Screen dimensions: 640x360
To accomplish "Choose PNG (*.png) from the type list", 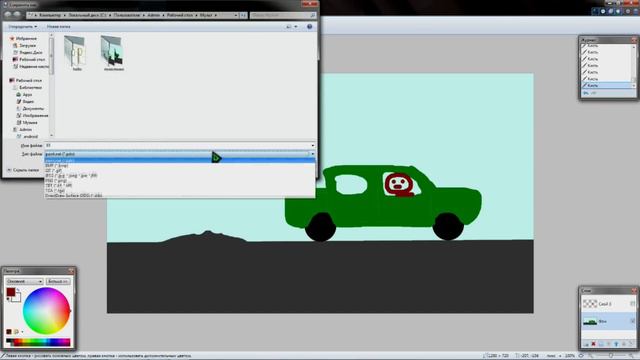I will 180,180.
